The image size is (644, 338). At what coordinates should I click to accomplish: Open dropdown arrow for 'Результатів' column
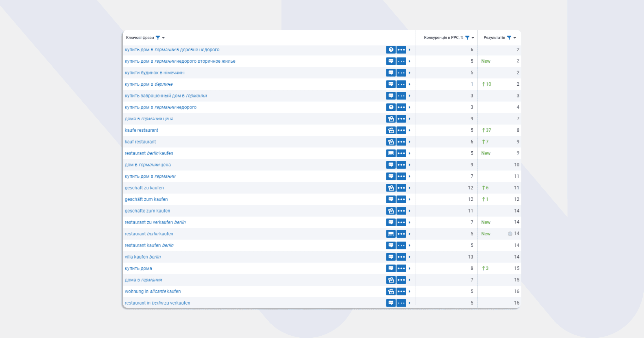point(515,38)
